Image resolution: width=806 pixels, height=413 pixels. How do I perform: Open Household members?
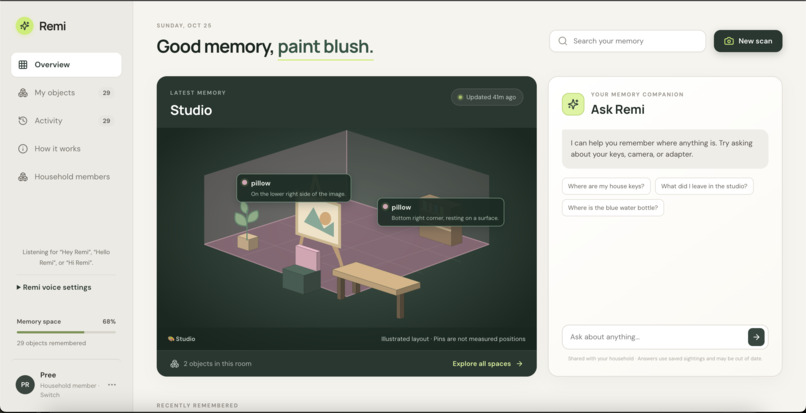coord(66,176)
